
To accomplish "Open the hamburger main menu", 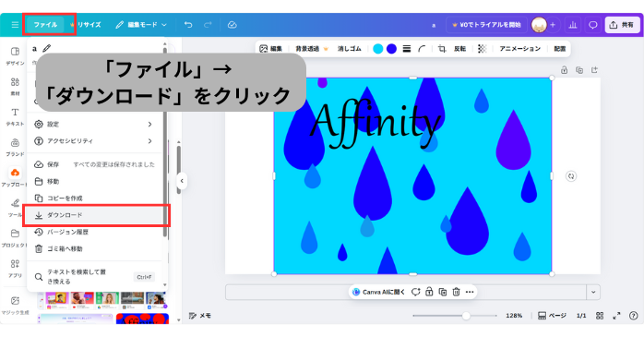I will click(15, 25).
